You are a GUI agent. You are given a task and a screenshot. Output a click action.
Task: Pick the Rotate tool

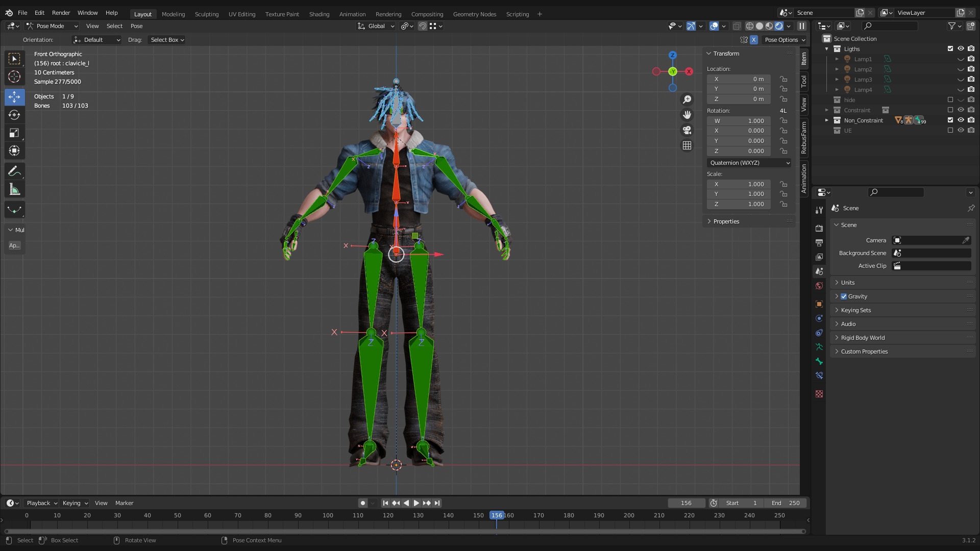[x=14, y=115]
